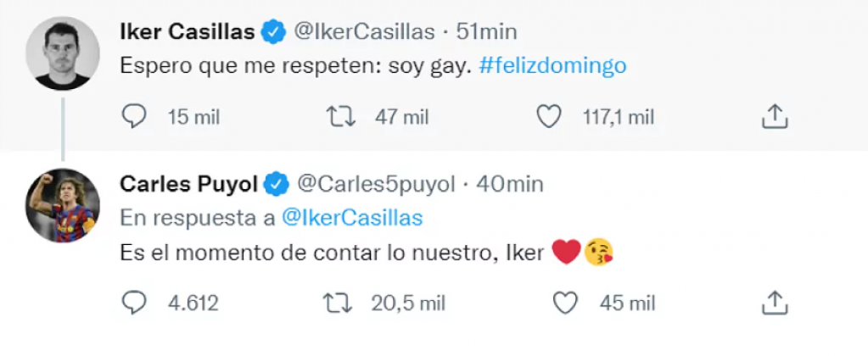The width and height of the screenshot is (868, 356).
Task: Open @IkerCasillas mention in 'En respuesta a'
Action: click(x=350, y=218)
